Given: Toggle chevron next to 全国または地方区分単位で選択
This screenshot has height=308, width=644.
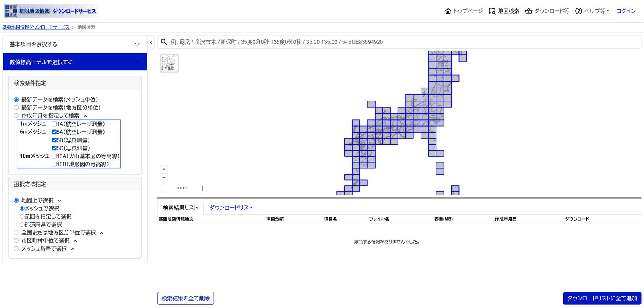Looking at the screenshot, I should (x=101, y=233).
